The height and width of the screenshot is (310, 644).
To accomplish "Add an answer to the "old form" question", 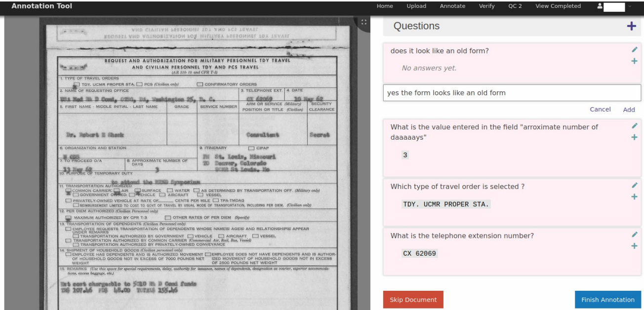I will point(635,61).
